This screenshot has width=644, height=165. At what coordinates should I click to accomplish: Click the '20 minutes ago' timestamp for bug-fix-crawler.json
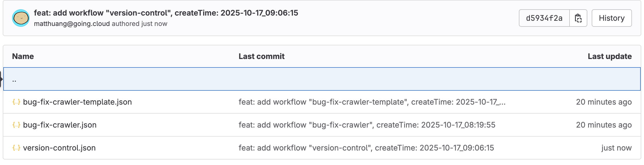click(604, 125)
